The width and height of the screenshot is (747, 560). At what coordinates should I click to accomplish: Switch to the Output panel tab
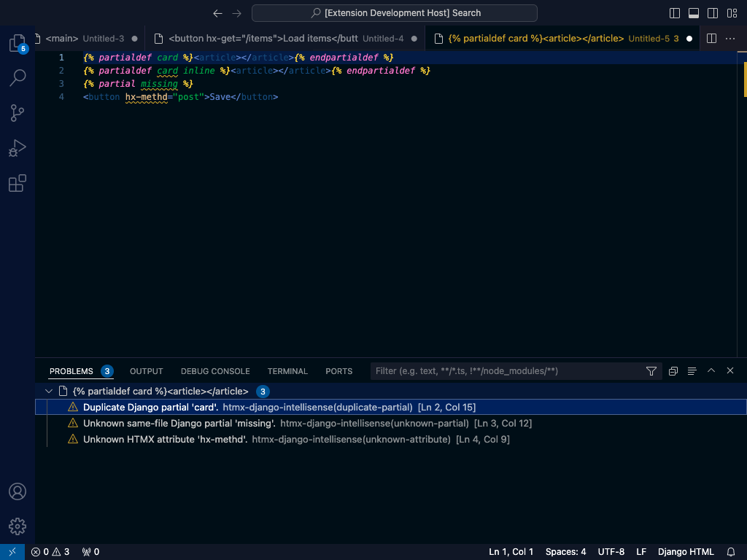coord(146,371)
